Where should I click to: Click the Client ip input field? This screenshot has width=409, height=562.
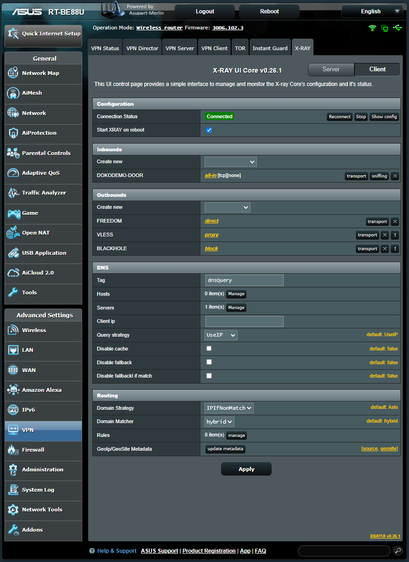click(x=244, y=321)
